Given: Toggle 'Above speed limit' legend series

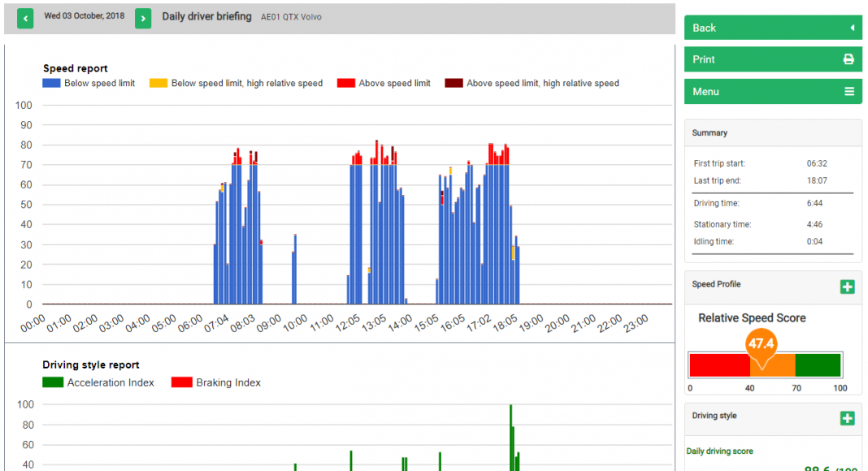Looking at the screenshot, I should pos(384,83).
